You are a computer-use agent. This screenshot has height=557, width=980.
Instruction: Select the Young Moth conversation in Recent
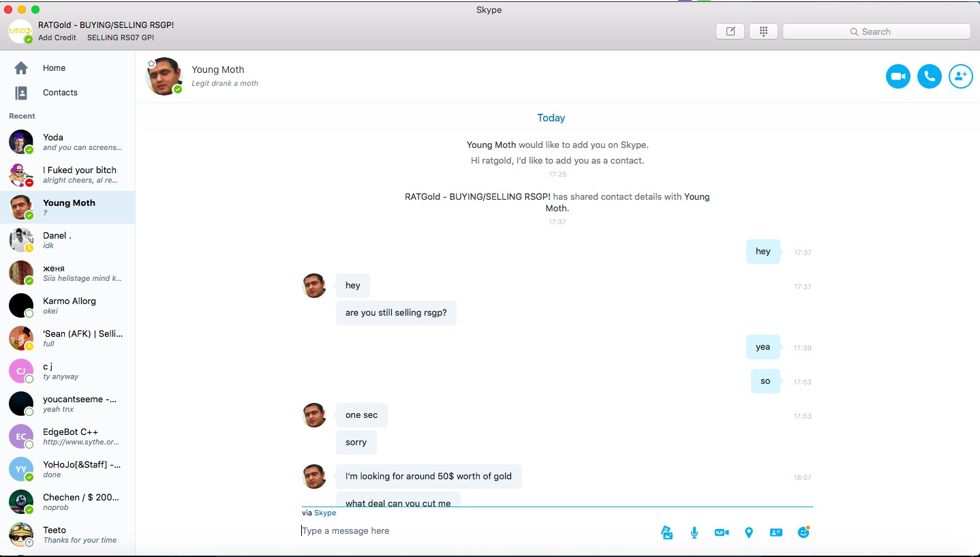[67, 207]
